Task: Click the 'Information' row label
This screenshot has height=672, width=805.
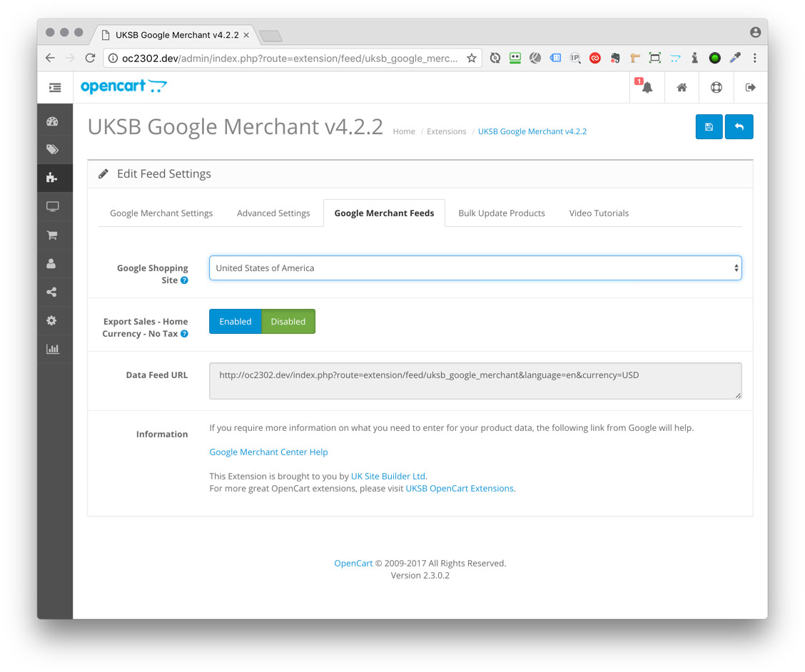Action: tap(162, 434)
